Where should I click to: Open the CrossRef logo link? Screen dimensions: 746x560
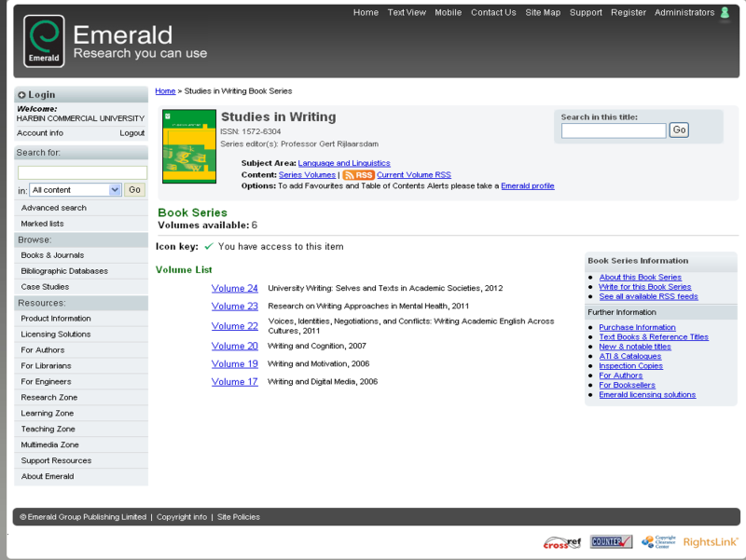tap(562, 542)
